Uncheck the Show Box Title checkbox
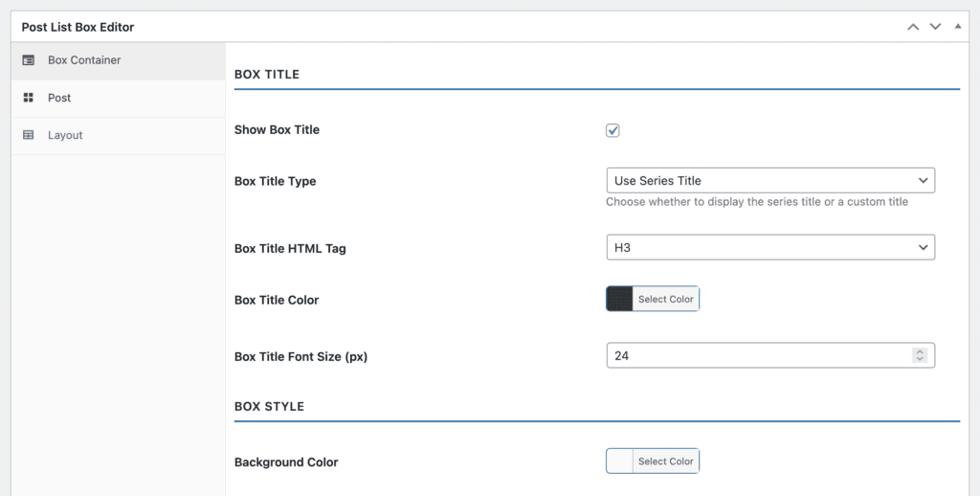 tap(612, 130)
